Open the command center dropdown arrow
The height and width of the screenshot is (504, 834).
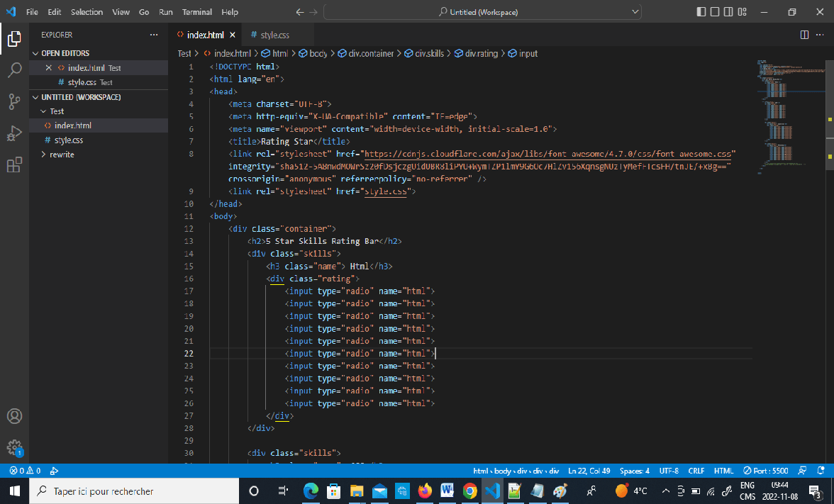pos(635,11)
